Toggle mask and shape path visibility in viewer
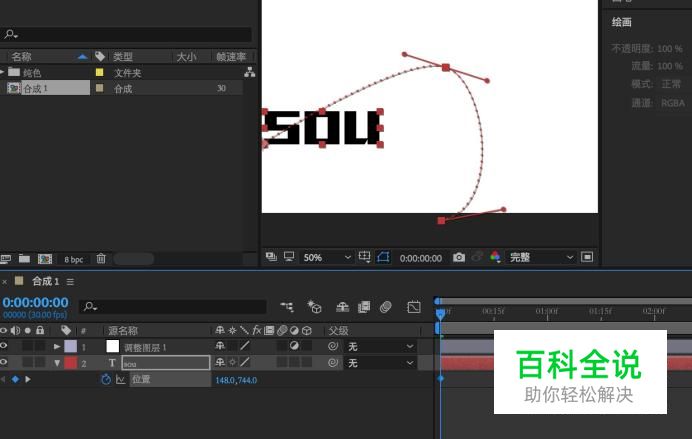The height and width of the screenshot is (439, 692). tap(383, 257)
